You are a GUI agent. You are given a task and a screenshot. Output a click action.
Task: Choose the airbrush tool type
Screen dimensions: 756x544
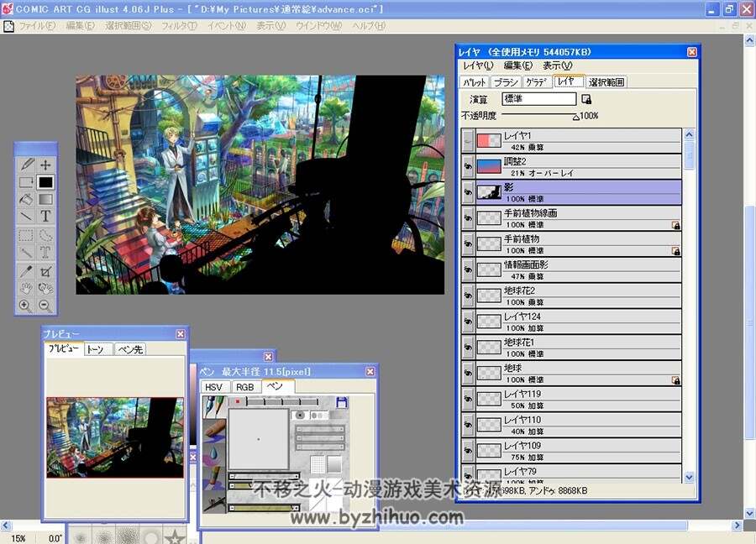point(213,501)
